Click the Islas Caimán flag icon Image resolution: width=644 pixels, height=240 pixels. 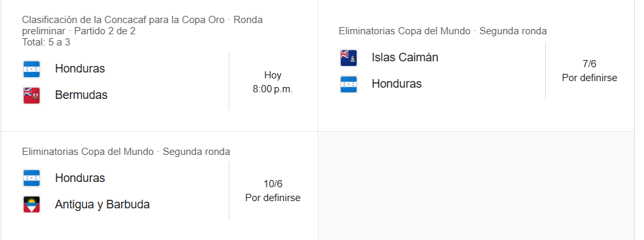[349, 58]
